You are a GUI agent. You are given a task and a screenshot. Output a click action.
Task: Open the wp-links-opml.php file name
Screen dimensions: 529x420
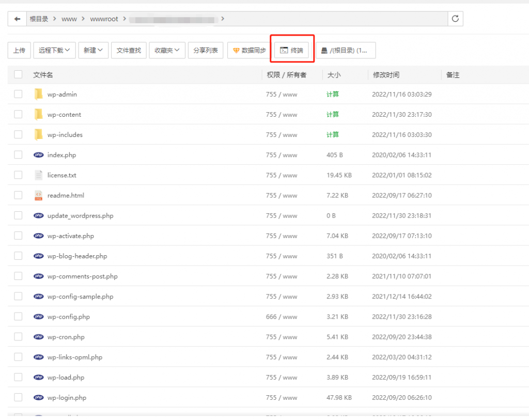74,357
